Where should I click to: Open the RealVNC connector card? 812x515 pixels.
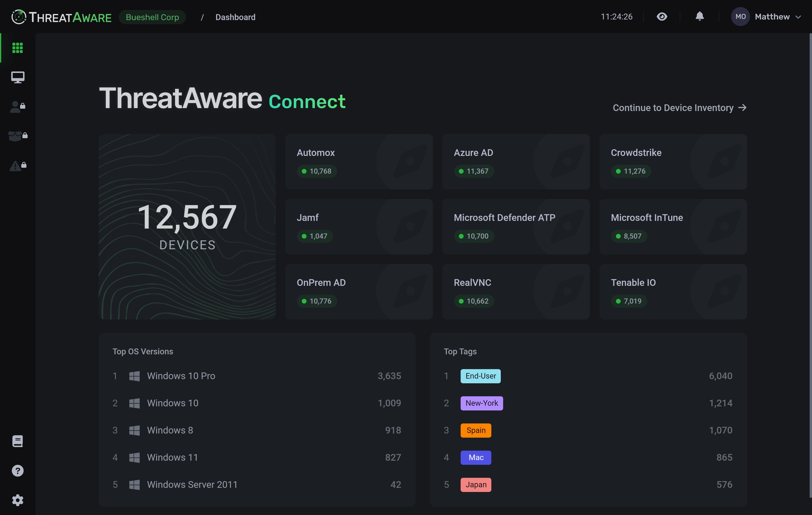(516, 292)
